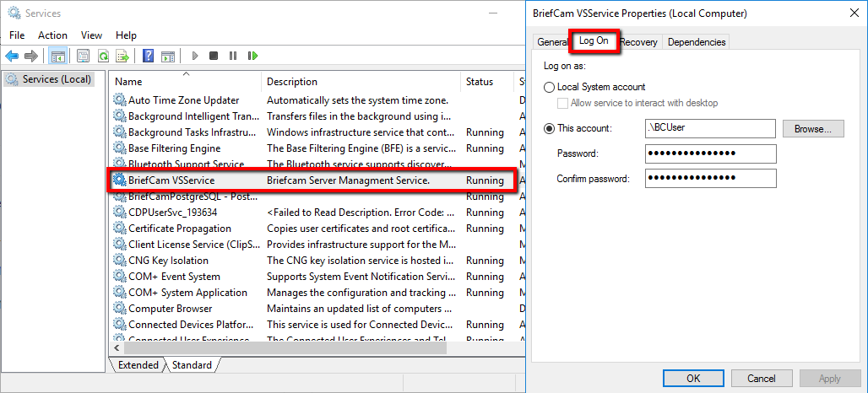The width and height of the screenshot is (868, 393).
Task: Switch to the Extended view tab
Action: (x=138, y=365)
